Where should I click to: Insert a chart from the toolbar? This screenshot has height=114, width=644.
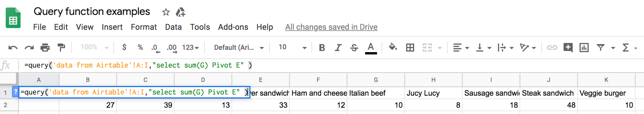tap(584, 48)
